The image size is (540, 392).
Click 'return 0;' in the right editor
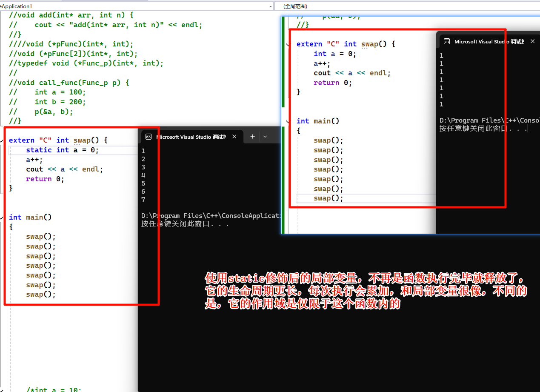332,83
